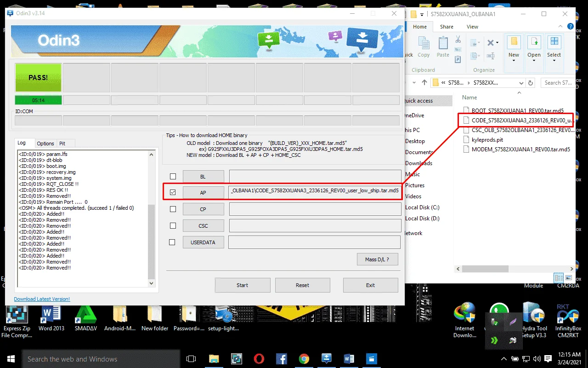
Task: Tick the BL checkbox in Odin3
Action: [x=173, y=177]
